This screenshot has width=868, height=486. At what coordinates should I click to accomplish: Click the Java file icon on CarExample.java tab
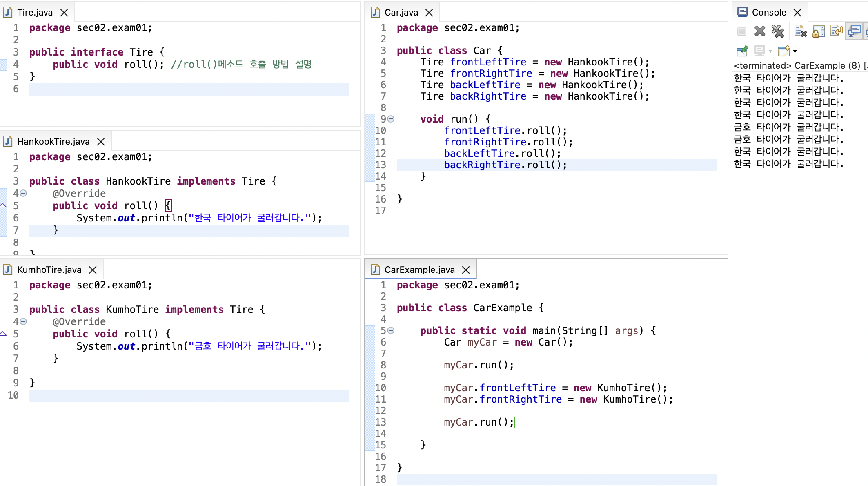pyautogui.click(x=375, y=270)
